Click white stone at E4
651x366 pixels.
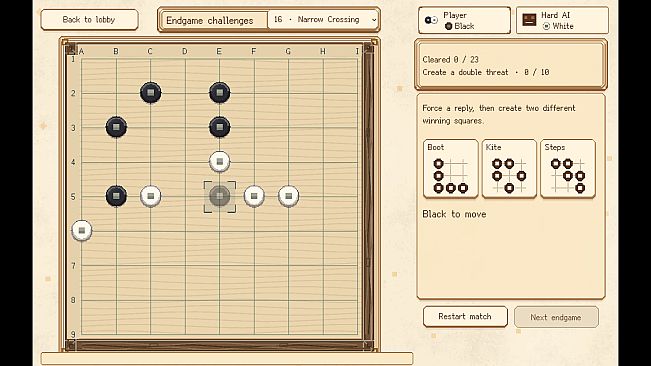coord(220,161)
